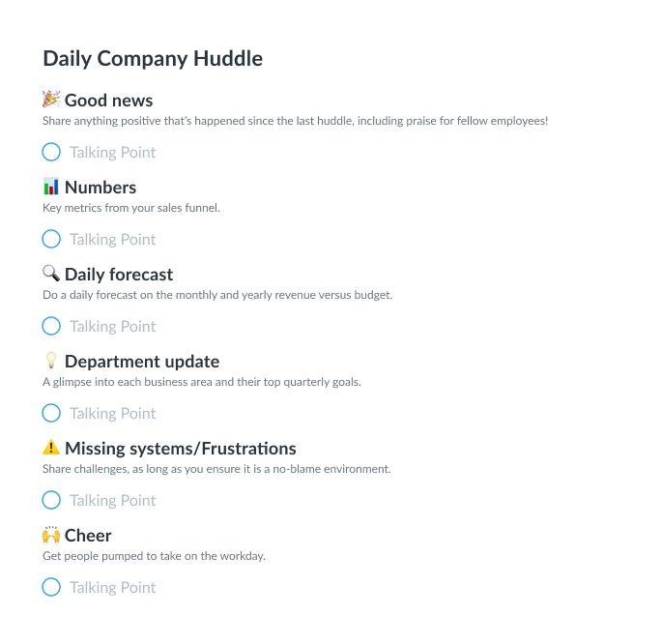The width and height of the screenshot is (661, 644).
Task: Select the Daily Company Huddle title
Action: coord(153,59)
